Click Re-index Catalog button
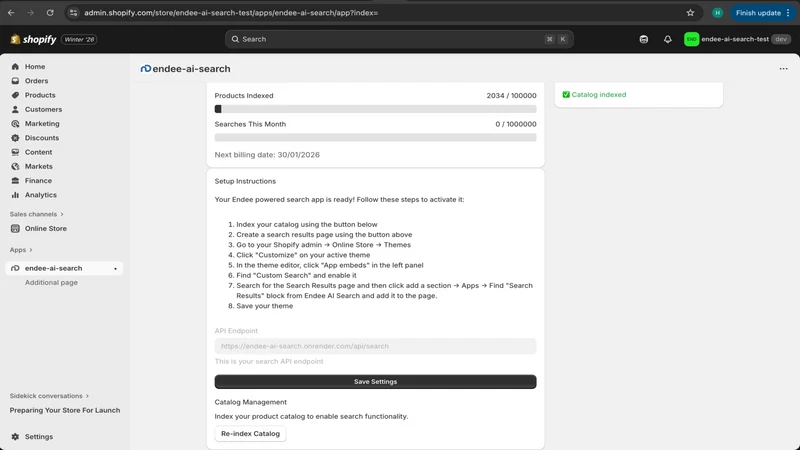 (251, 434)
